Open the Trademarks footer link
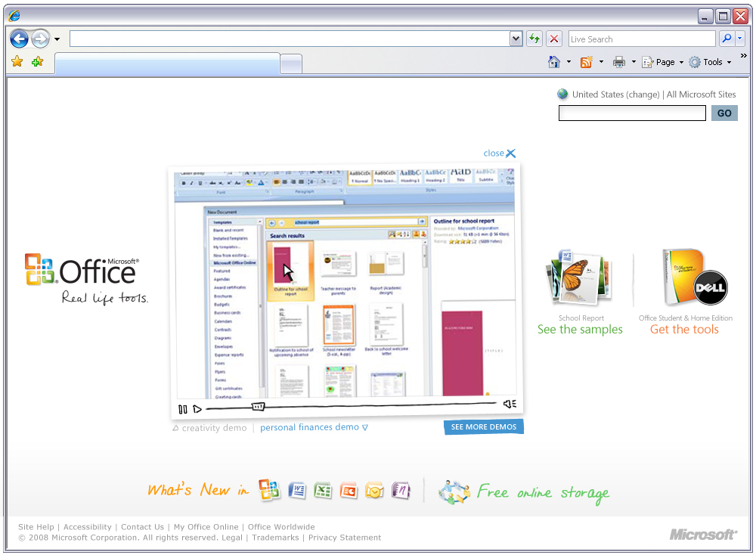 coord(275,538)
